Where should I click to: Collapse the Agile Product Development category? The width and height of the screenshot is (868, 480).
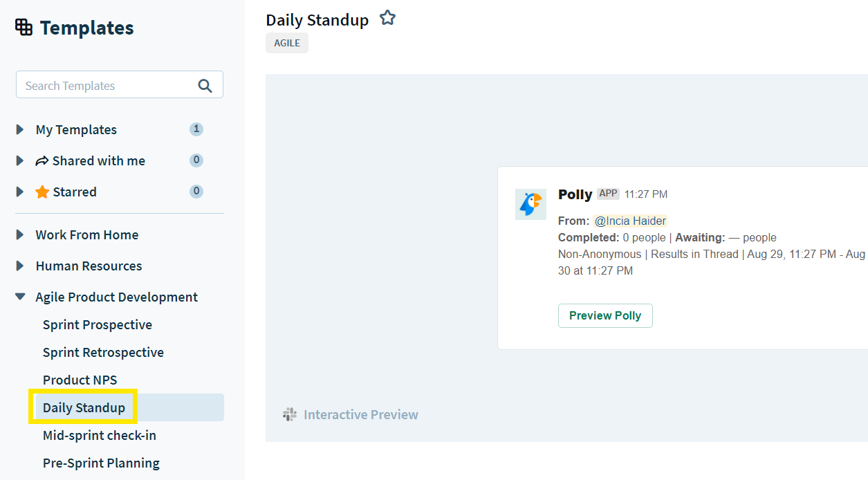point(20,297)
